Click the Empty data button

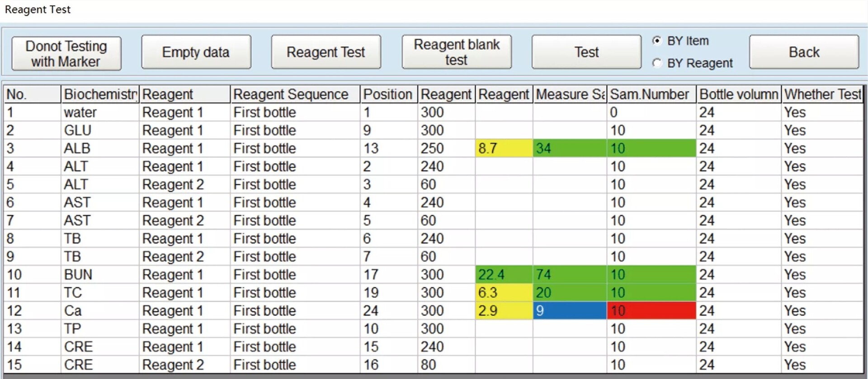tap(196, 52)
